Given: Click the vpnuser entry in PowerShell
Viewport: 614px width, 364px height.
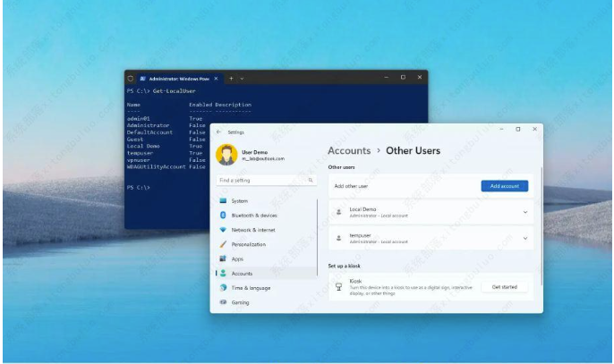Looking at the screenshot, I should point(138,160).
